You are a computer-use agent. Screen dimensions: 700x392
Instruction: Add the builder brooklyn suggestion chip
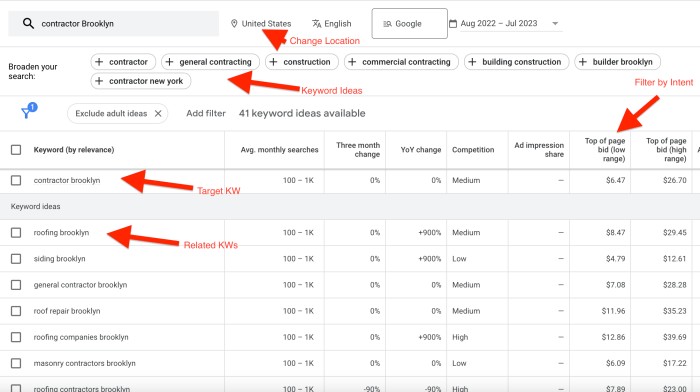pos(617,62)
